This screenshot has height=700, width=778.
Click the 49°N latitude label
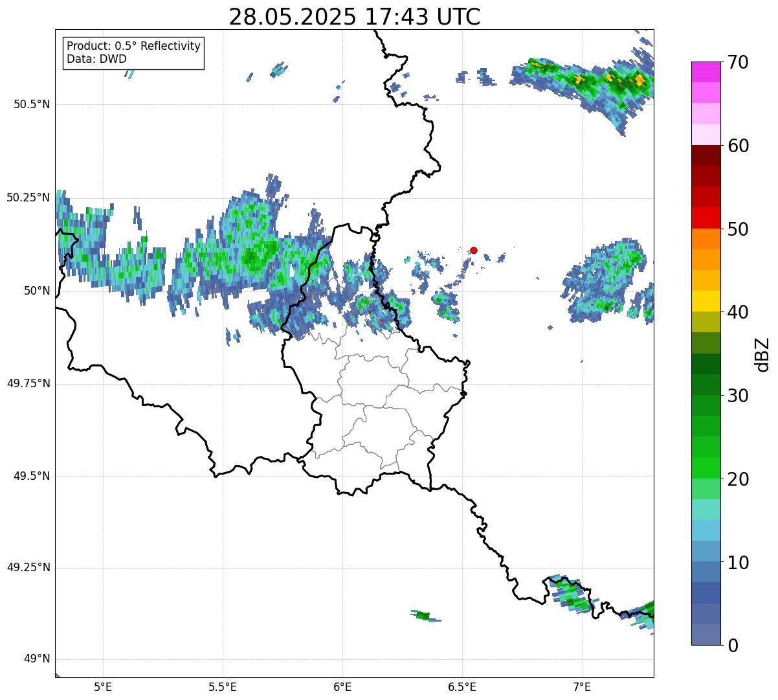(37, 659)
